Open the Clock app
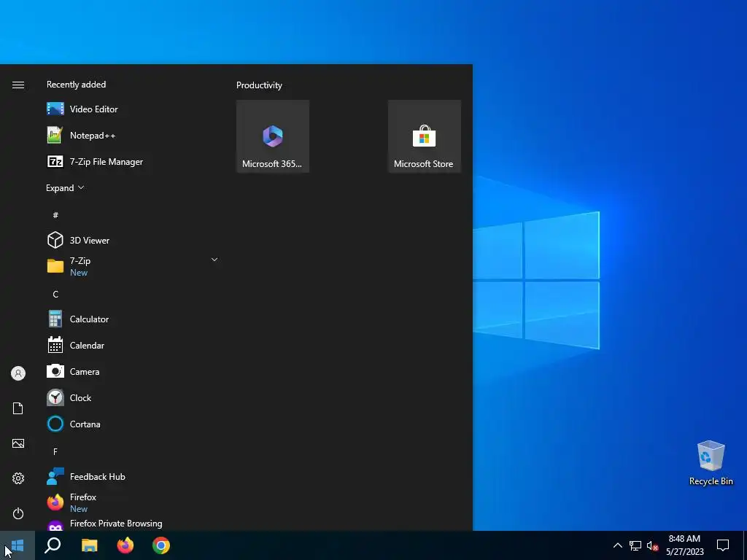The height and width of the screenshot is (560, 747). pyautogui.click(x=133, y=397)
